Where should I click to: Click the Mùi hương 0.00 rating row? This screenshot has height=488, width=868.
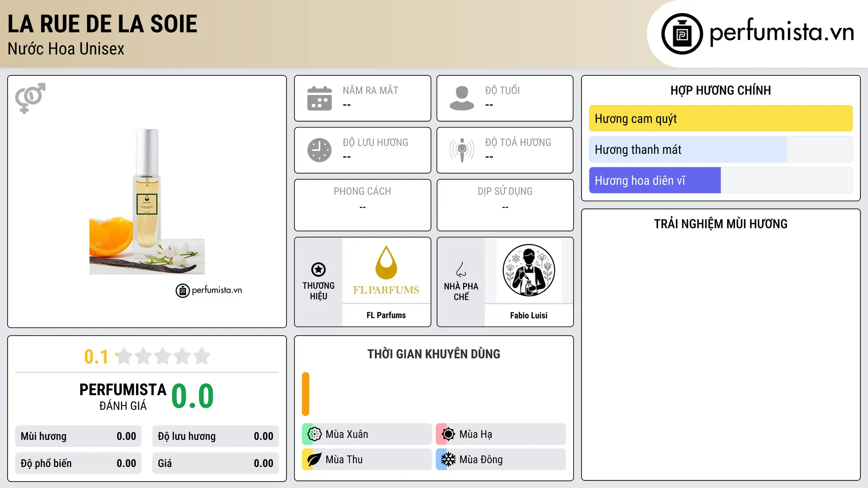coord(78,436)
